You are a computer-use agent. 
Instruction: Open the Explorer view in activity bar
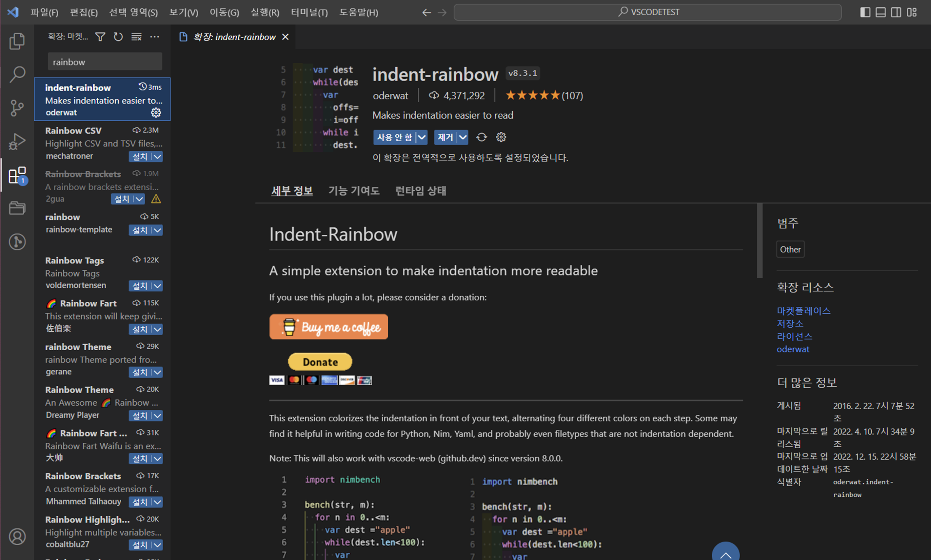coord(17,41)
